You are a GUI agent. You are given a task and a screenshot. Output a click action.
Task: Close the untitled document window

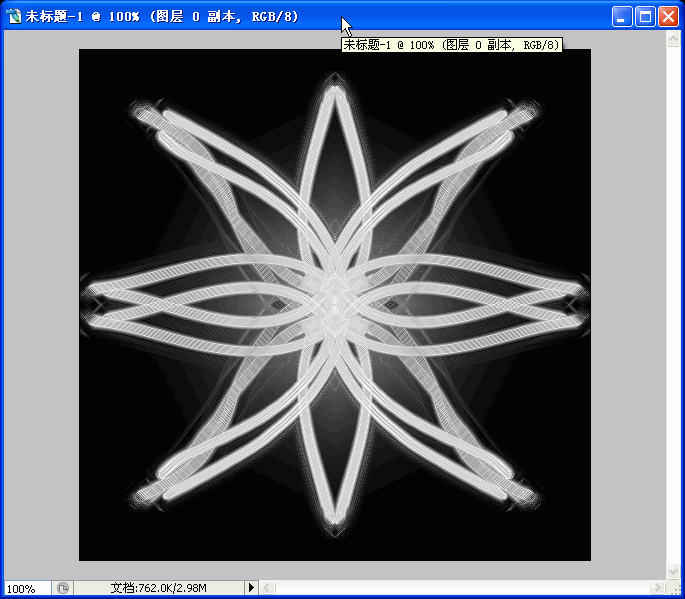(x=668, y=17)
